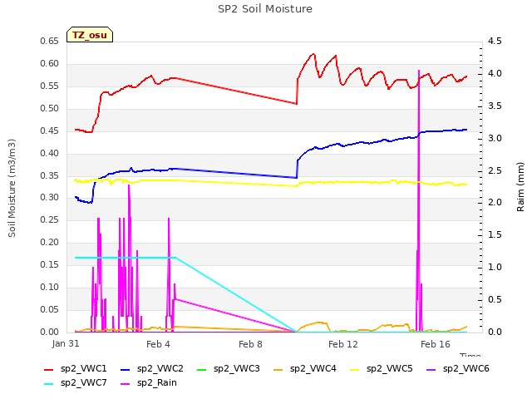
Task: Select sp2_VWC7 legend entry
Action: coord(76,383)
